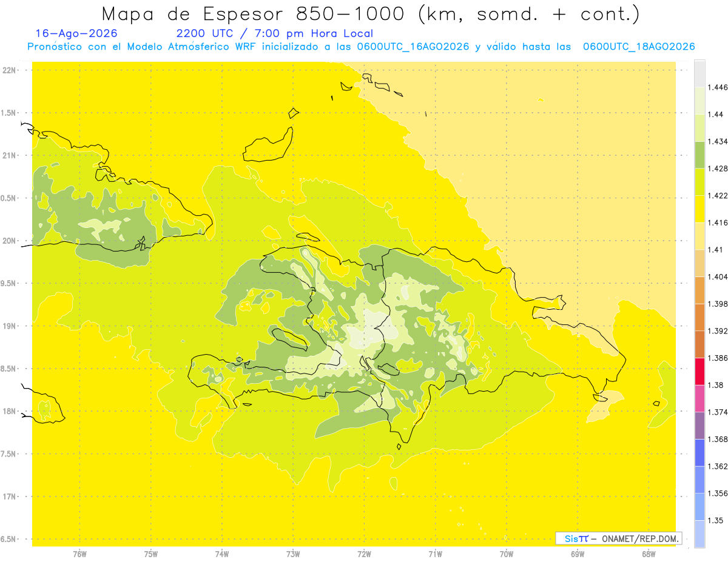Click the legend value '1.398'
This screenshot has height=562, width=728.
click(x=718, y=304)
